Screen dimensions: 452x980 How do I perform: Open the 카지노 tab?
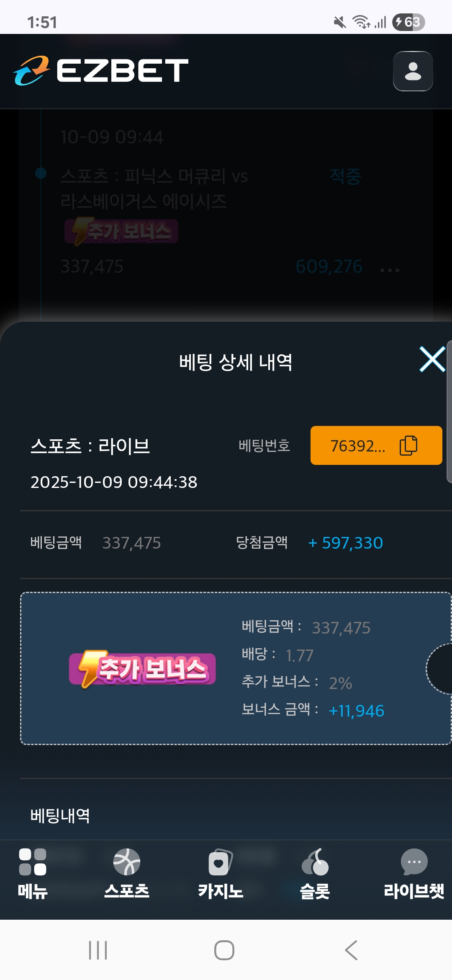[x=221, y=874]
